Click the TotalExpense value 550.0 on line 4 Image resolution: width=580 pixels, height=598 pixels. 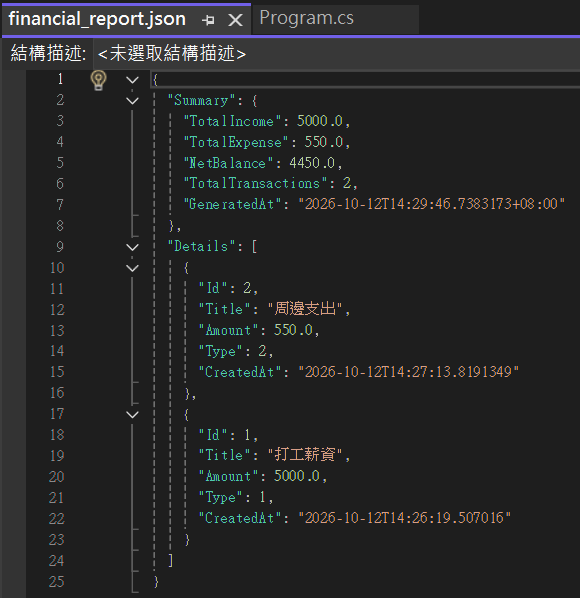click(x=323, y=142)
